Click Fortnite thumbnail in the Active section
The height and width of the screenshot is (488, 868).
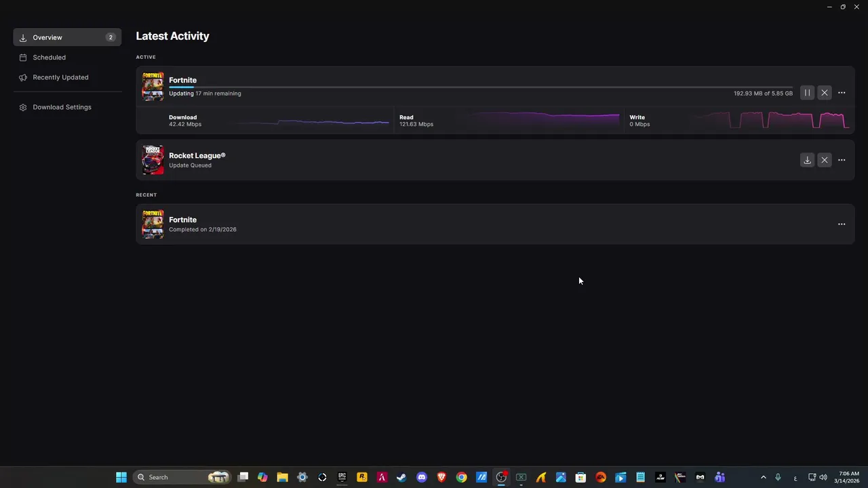coord(153,86)
